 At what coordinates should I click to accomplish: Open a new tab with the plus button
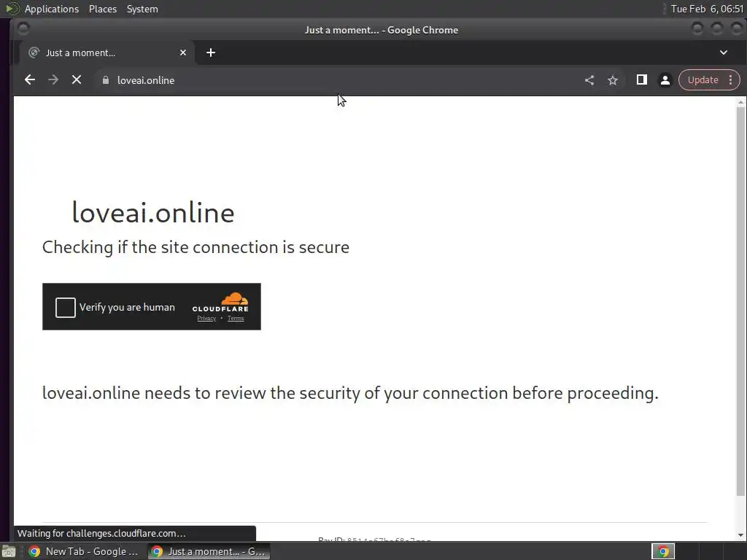click(211, 52)
